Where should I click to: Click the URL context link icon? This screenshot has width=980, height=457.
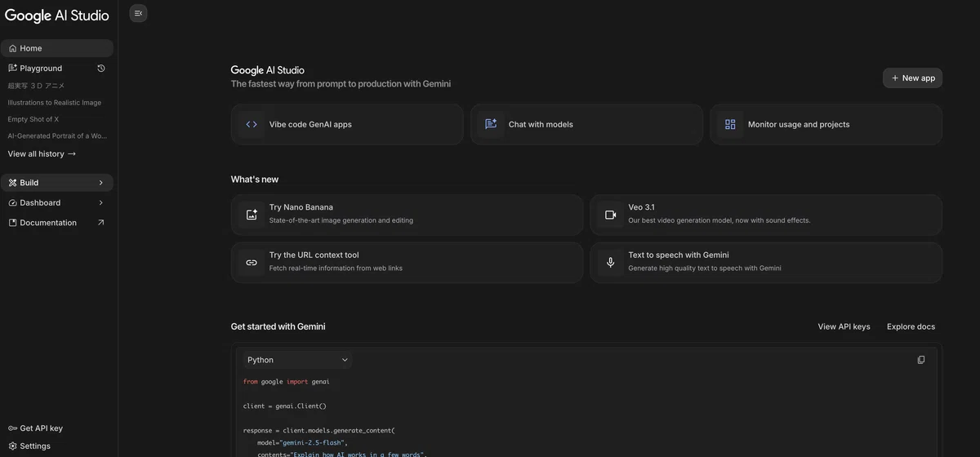click(x=252, y=263)
